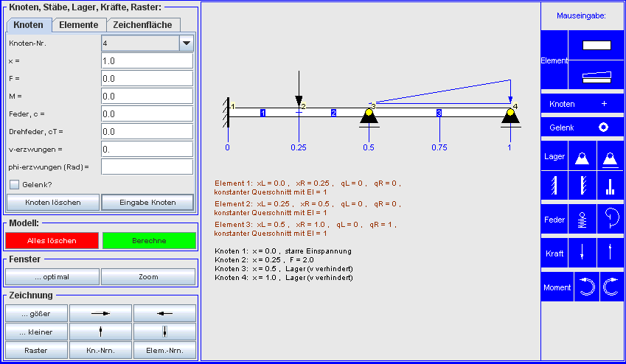Click the red Alles löschen button

click(x=52, y=240)
